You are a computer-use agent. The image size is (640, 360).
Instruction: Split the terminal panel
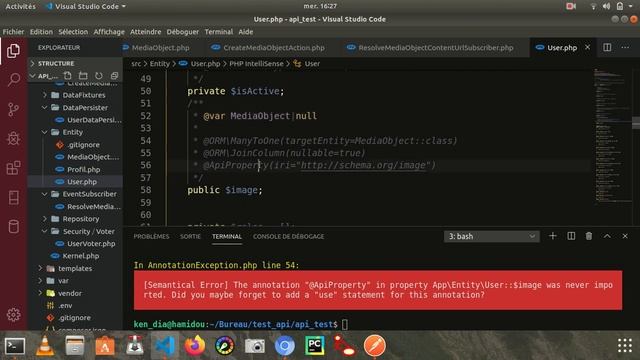(x=571, y=236)
